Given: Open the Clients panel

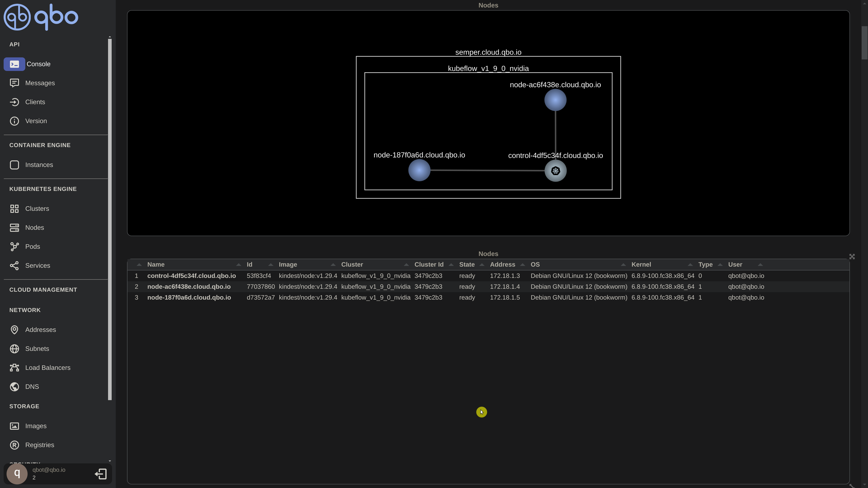Looking at the screenshot, I should 14,102.
